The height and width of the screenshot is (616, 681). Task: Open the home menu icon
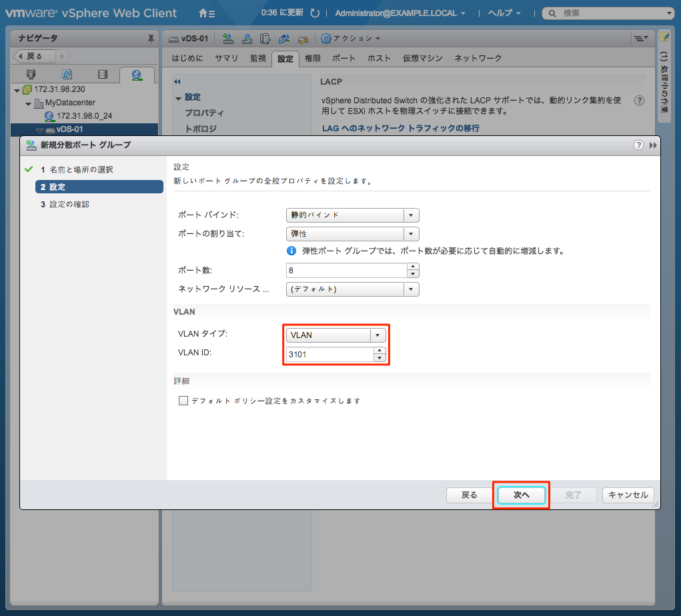click(207, 13)
